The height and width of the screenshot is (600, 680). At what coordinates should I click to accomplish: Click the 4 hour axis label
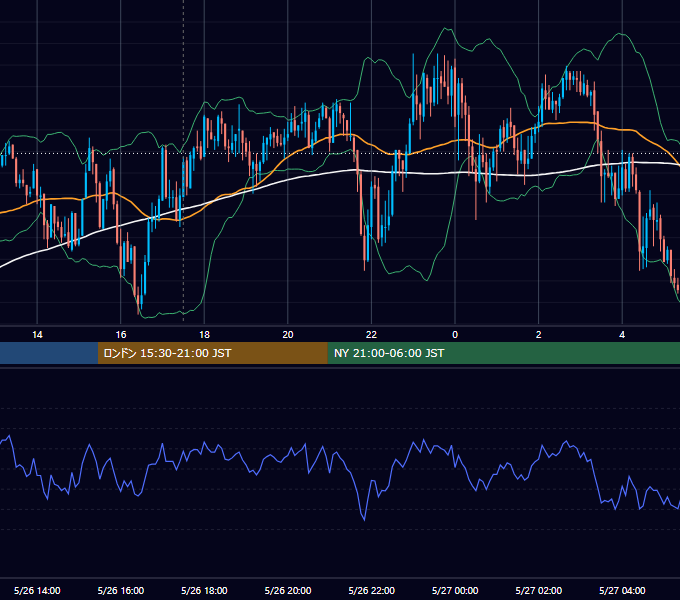[622, 335]
